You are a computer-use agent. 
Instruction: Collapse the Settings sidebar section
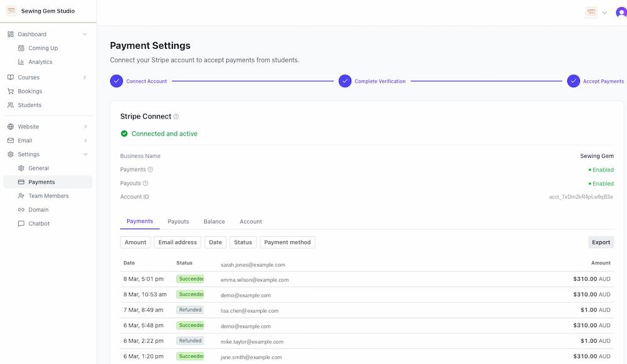[85, 153]
